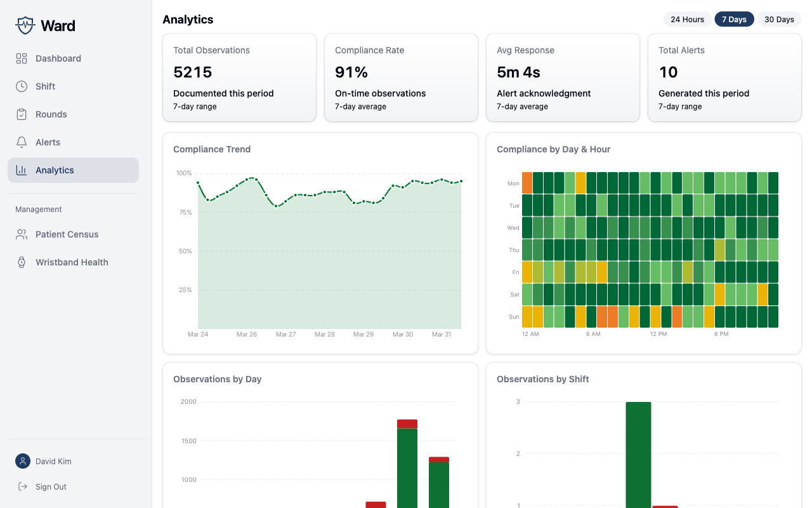The height and width of the screenshot is (508, 812).
Task: Click the David Kim user name
Action: click(53, 462)
